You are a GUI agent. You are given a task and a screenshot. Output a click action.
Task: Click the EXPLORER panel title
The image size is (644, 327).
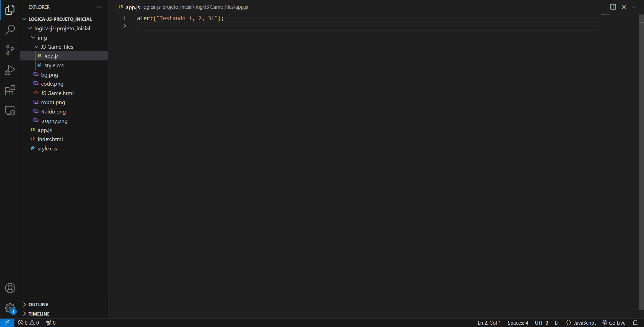(39, 7)
